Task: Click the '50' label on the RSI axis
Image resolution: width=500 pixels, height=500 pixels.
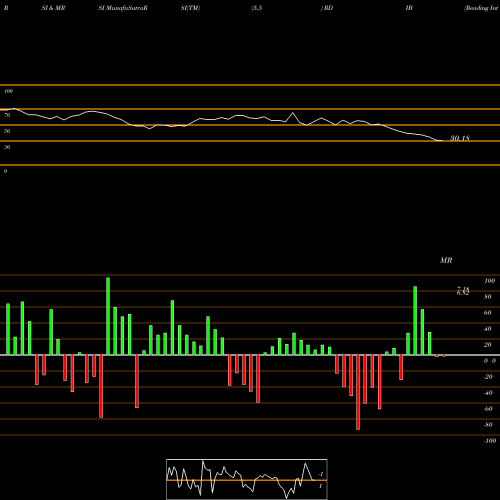Action: click(x=7, y=131)
